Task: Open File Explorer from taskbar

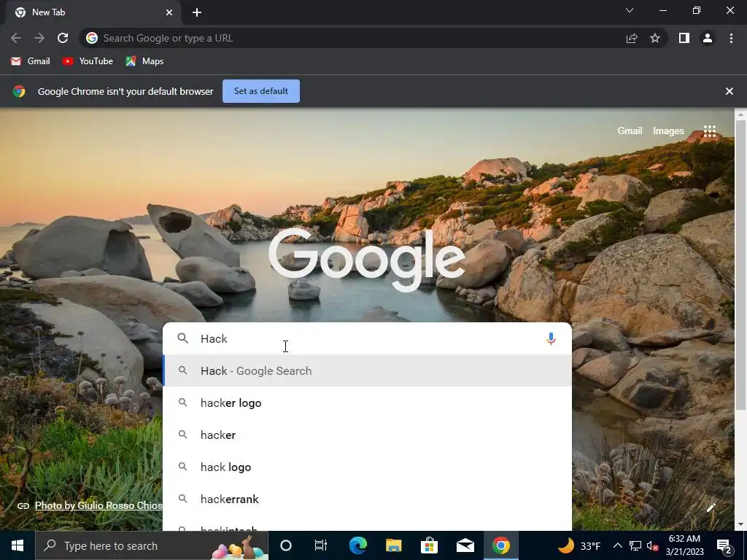Action: pyautogui.click(x=393, y=545)
